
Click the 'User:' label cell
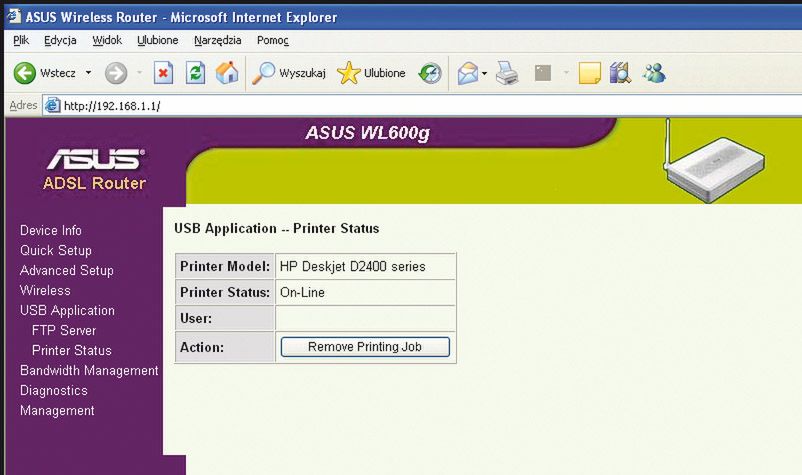tap(225, 319)
